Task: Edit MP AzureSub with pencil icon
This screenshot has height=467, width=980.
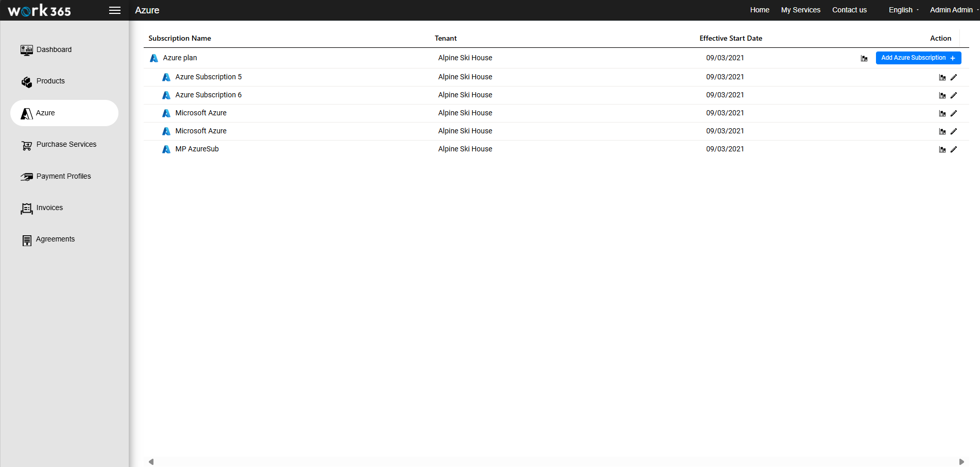Action: [954, 149]
